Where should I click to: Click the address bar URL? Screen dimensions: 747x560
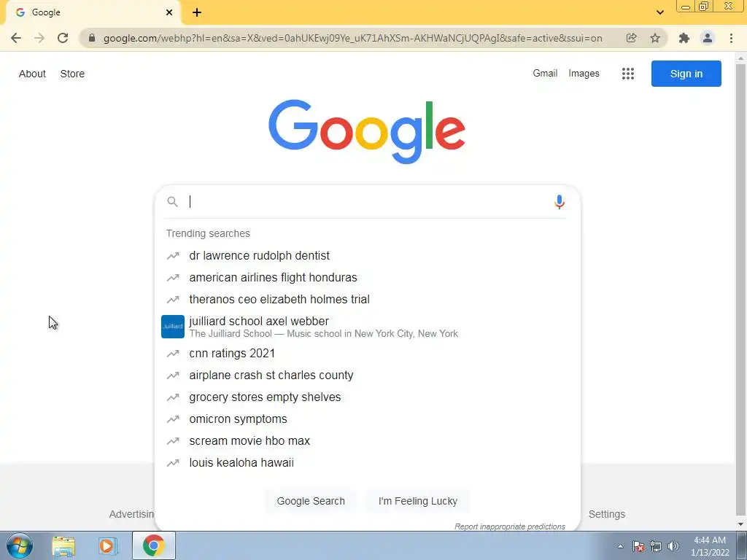(x=352, y=38)
